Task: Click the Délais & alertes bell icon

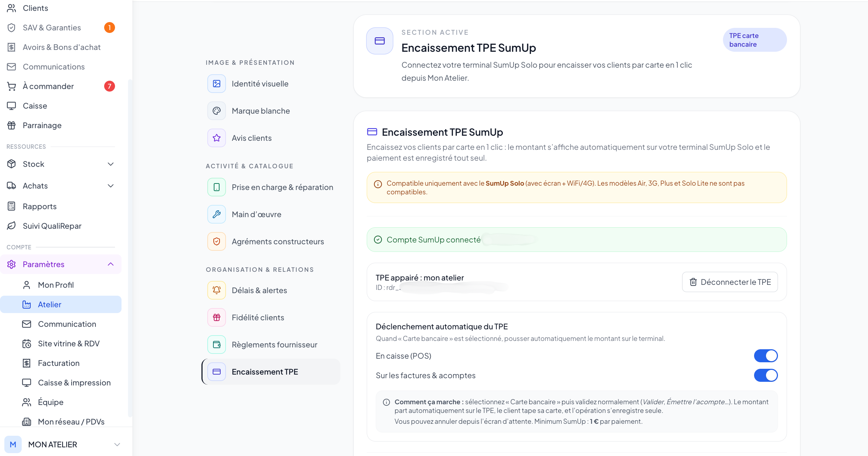Action: pyautogui.click(x=217, y=290)
